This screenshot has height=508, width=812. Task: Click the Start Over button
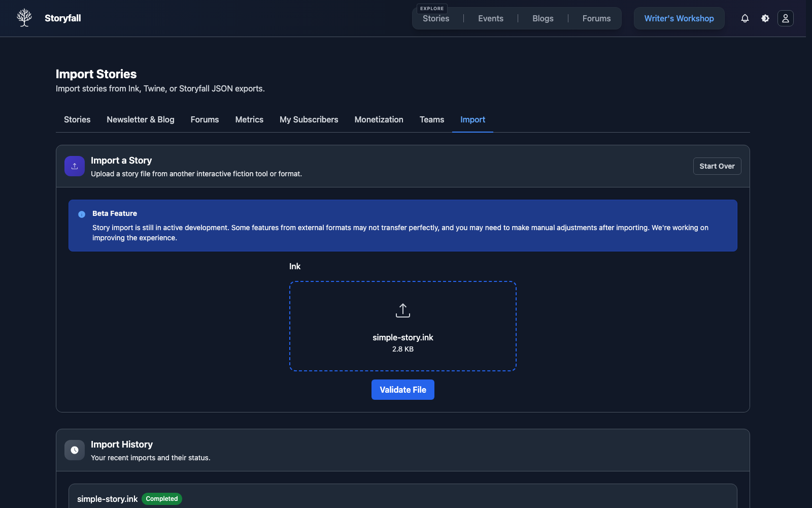point(717,166)
